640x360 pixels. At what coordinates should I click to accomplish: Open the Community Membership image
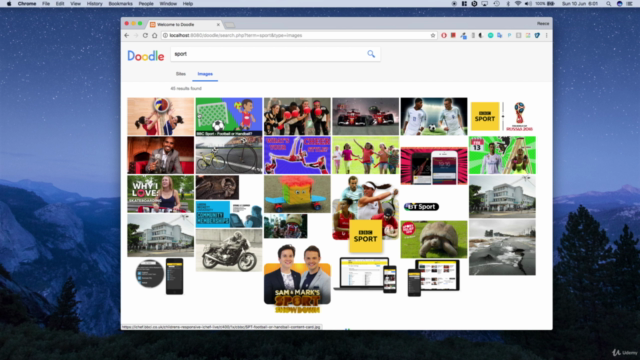click(229, 214)
